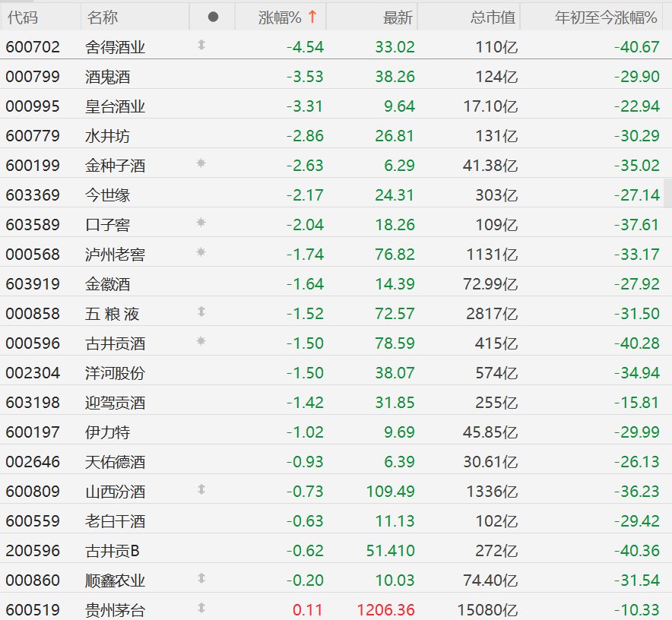Viewport: 672px width, 620px height.
Task: Click latest price 51.410
Action: 391,550
